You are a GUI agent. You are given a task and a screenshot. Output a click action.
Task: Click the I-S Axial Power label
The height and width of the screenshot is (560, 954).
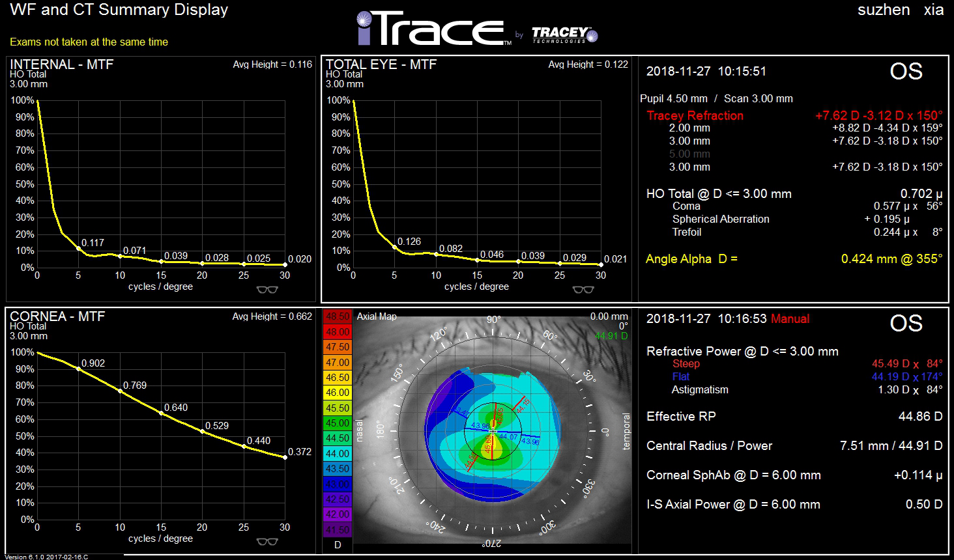click(733, 505)
